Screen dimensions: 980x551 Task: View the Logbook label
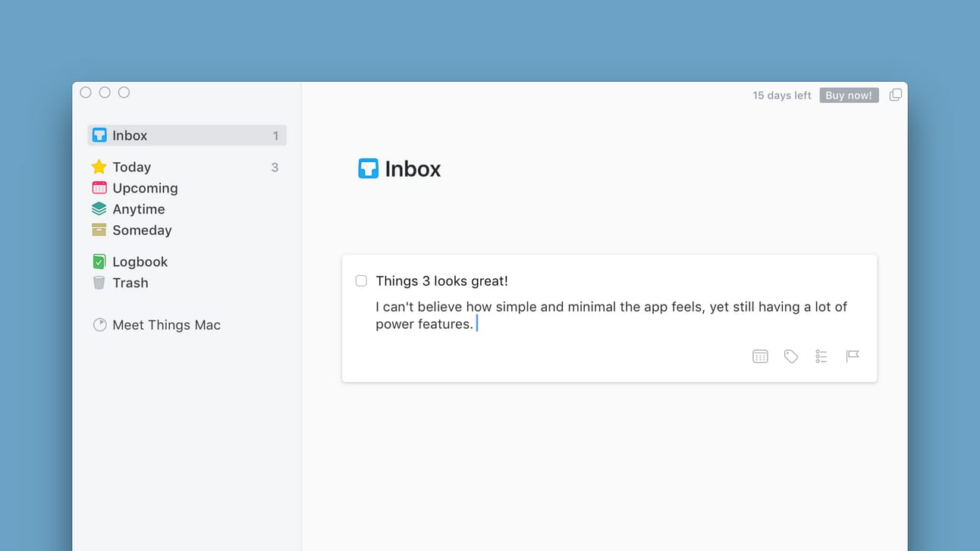point(140,262)
